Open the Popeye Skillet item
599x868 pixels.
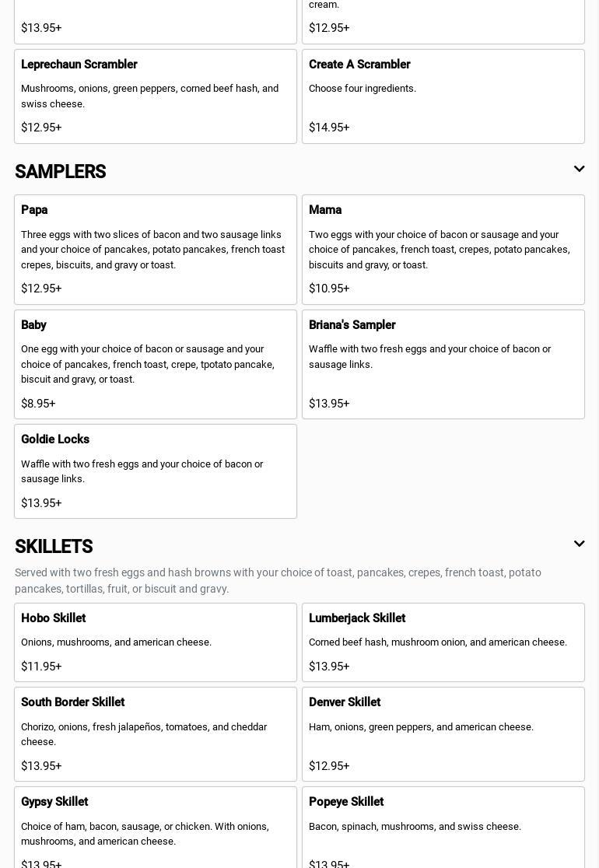(443, 827)
